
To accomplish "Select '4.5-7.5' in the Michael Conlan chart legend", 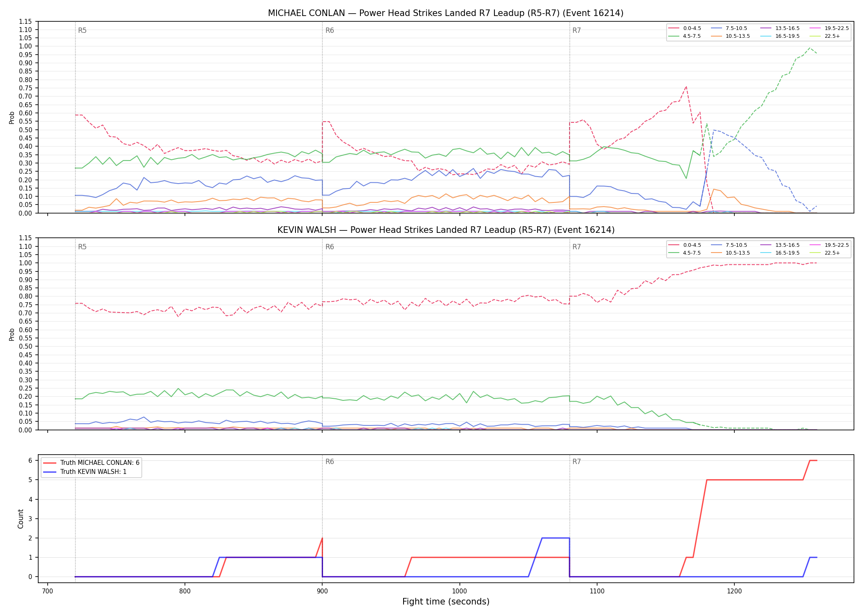I will pos(685,36).
